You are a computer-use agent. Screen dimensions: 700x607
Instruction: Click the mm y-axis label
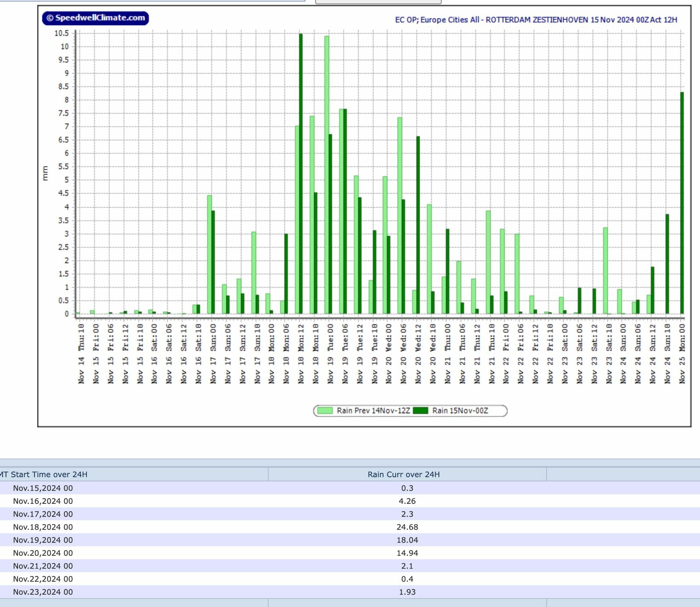pyautogui.click(x=45, y=173)
